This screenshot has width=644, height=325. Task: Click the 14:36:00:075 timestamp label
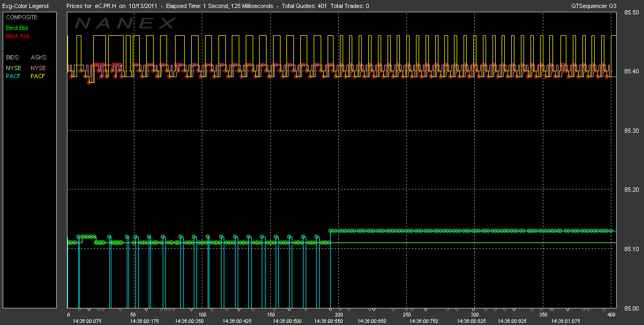86,321
